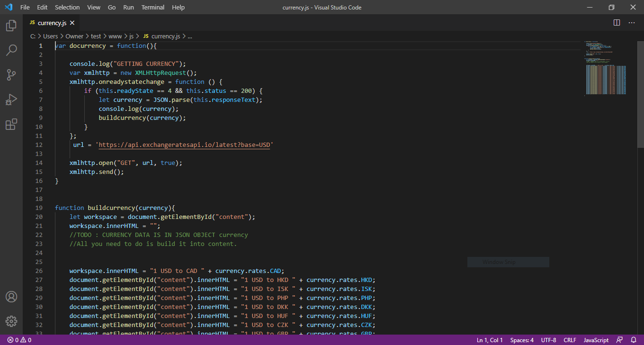Image resolution: width=644 pixels, height=345 pixels.
Task: Open the Search view icon
Action: click(11, 50)
